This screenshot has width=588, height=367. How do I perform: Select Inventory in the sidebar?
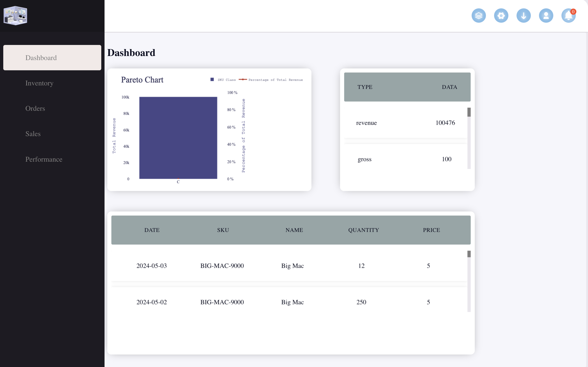click(39, 83)
